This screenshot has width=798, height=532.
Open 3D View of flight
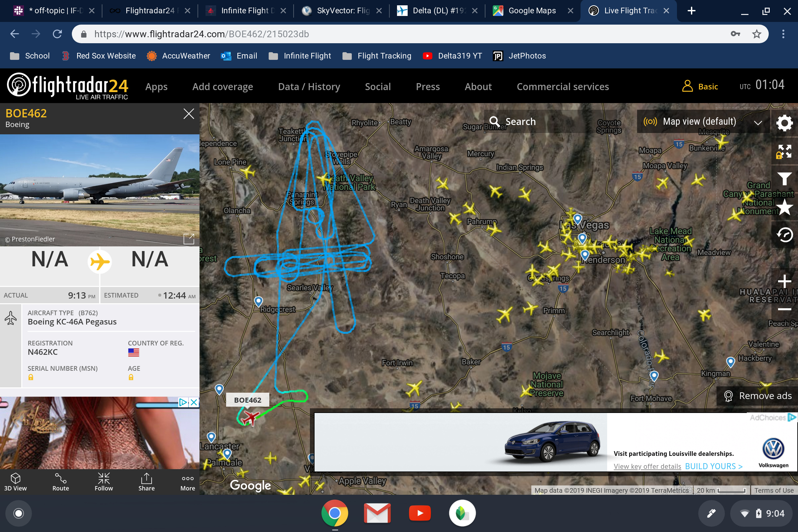(15, 482)
